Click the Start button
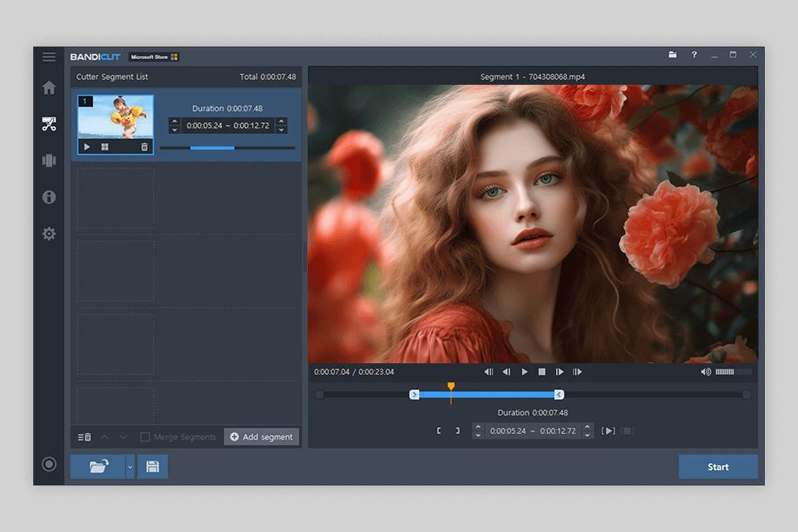The height and width of the screenshot is (532, 798). pyautogui.click(x=717, y=466)
